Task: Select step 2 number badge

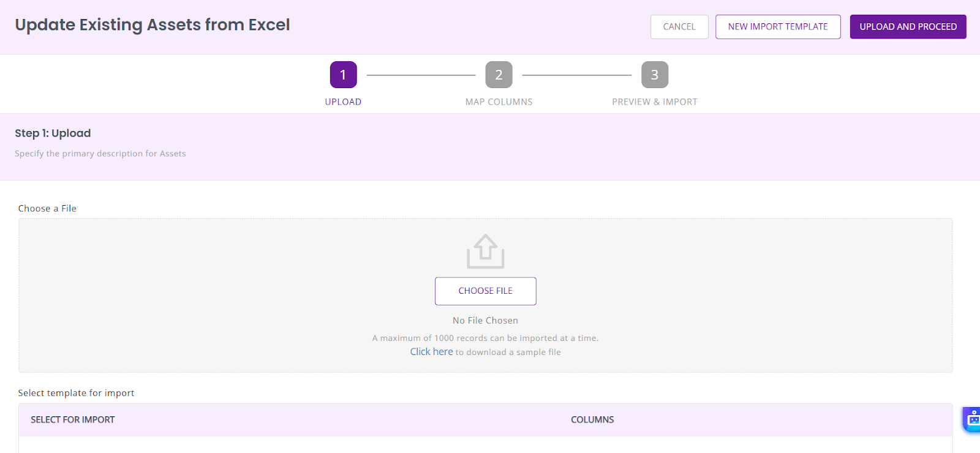Action: click(x=499, y=75)
